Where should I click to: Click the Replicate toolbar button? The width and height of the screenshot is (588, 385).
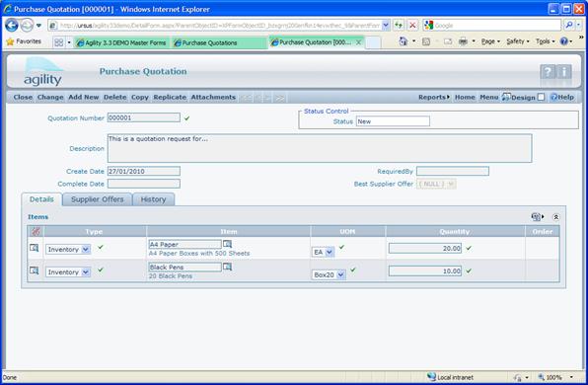(x=170, y=97)
